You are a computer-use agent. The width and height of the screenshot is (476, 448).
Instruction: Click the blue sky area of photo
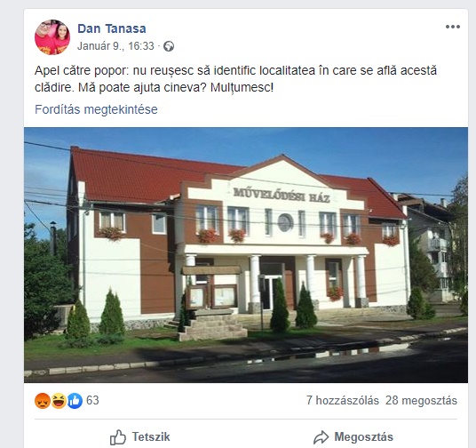point(379,152)
